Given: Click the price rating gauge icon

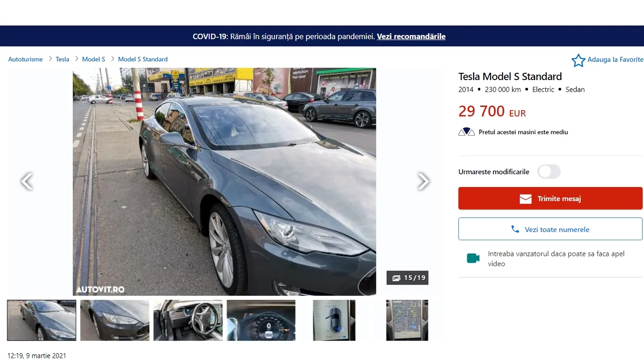Looking at the screenshot, I should 466,132.
